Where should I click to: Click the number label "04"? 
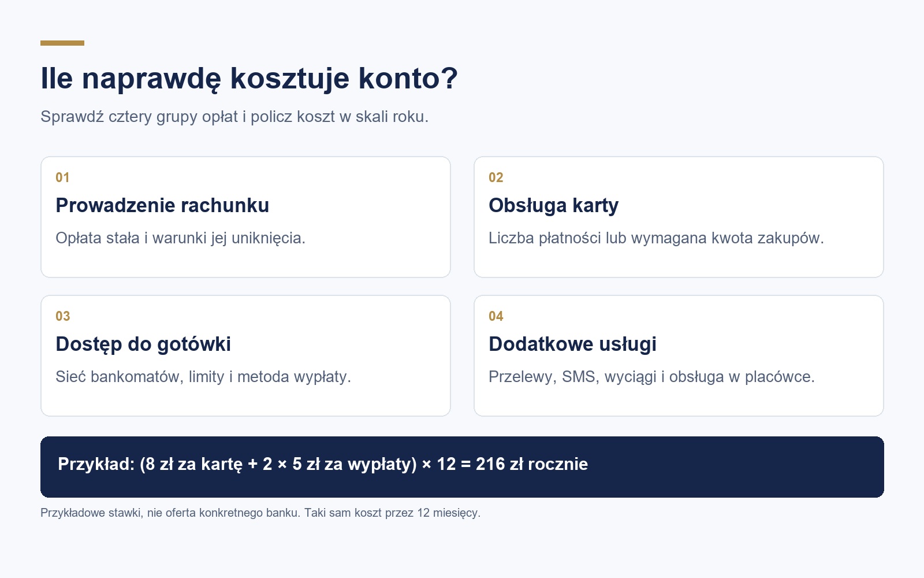tap(495, 316)
